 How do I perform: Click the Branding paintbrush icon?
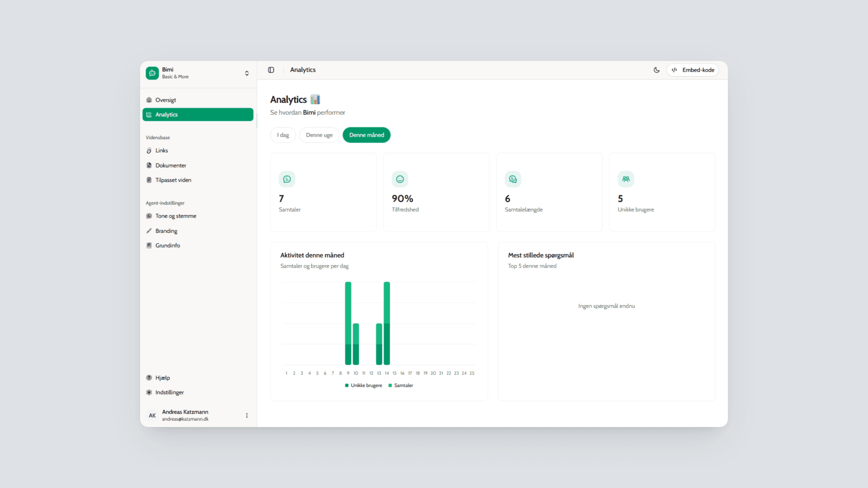pyautogui.click(x=150, y=230)
